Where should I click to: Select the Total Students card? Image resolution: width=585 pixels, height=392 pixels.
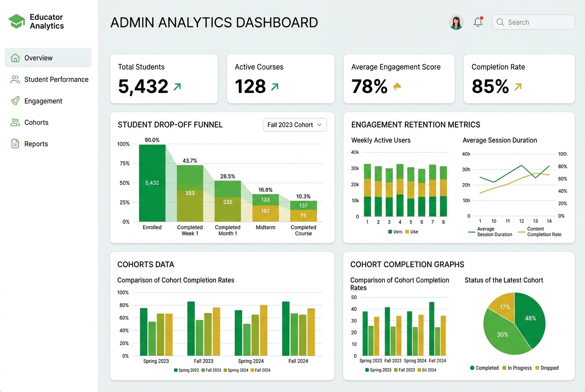(164, 79)
